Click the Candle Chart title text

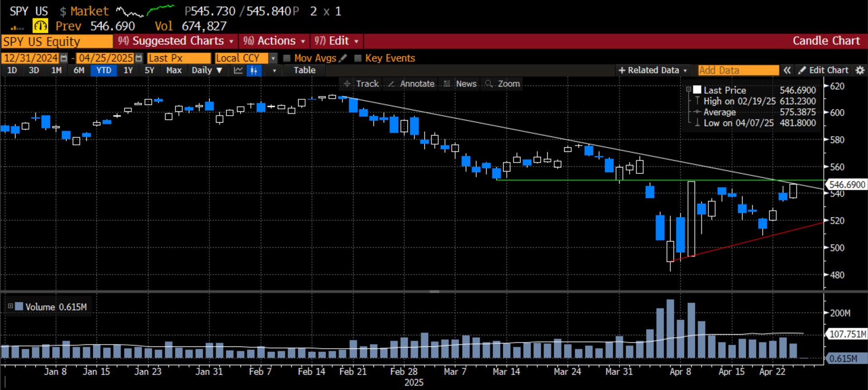826,41
